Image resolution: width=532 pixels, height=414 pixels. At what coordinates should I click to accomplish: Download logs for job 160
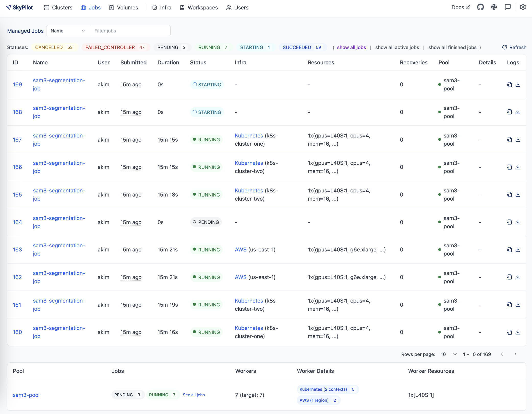point(518,332)
